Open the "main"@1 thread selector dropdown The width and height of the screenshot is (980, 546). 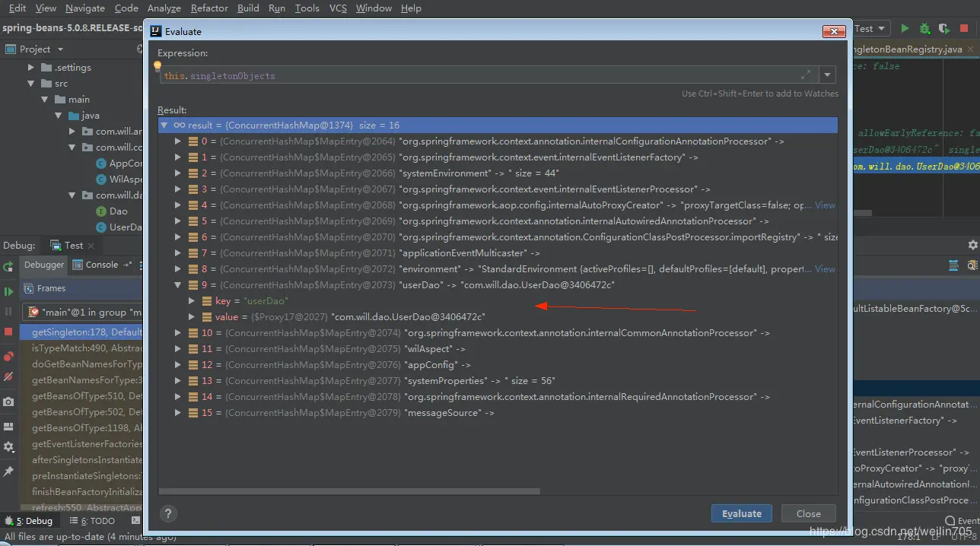[82, 312]
